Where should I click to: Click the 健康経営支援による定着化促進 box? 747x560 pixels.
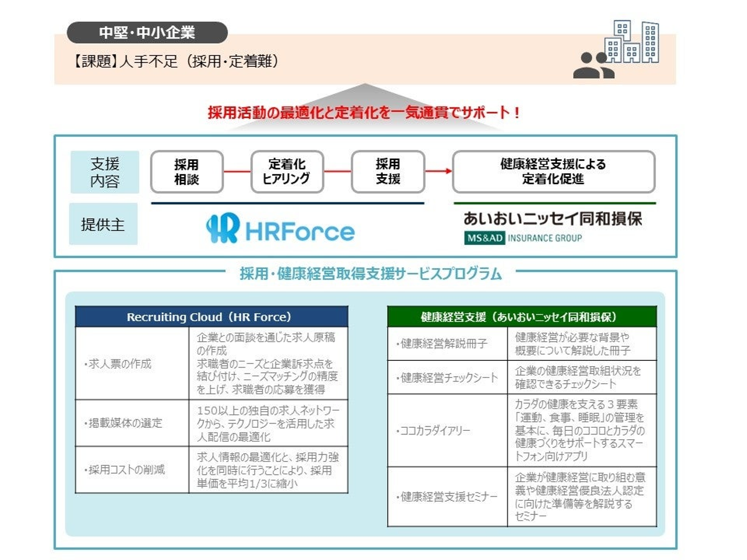pyautogui.click(x=554, y=172)
